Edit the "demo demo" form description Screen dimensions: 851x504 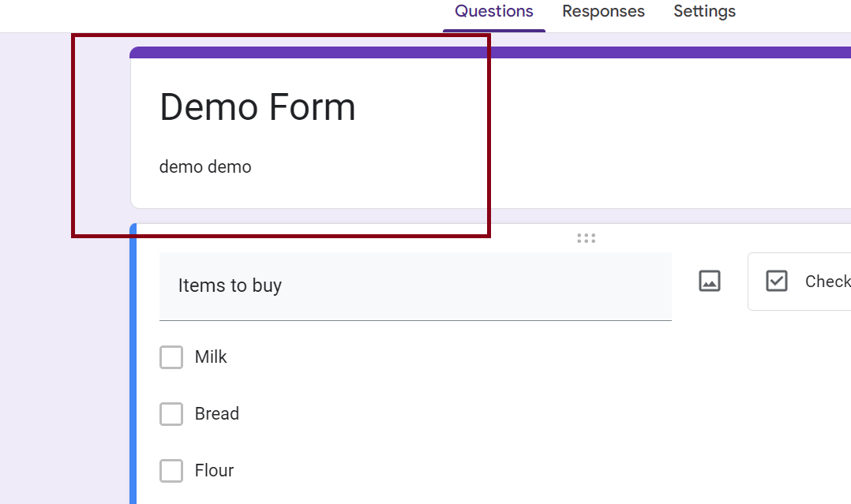click(205, 167)
